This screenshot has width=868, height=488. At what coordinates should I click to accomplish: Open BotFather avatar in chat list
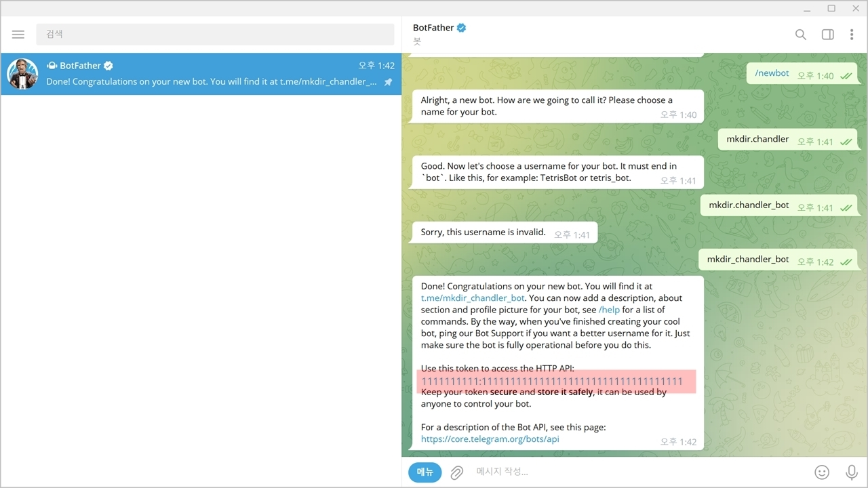pos(22,74)
